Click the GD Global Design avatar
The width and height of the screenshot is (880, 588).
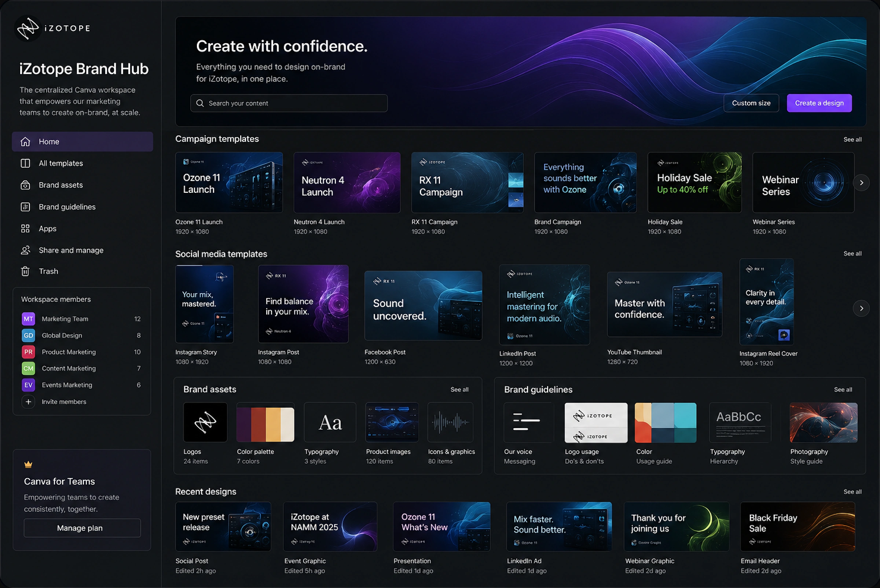coord(29,335)
